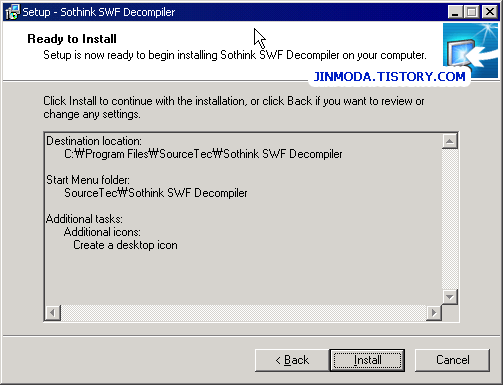Click the installer wizard image in header
Screen dimensions: 503x385
click(x=470, y=50)
